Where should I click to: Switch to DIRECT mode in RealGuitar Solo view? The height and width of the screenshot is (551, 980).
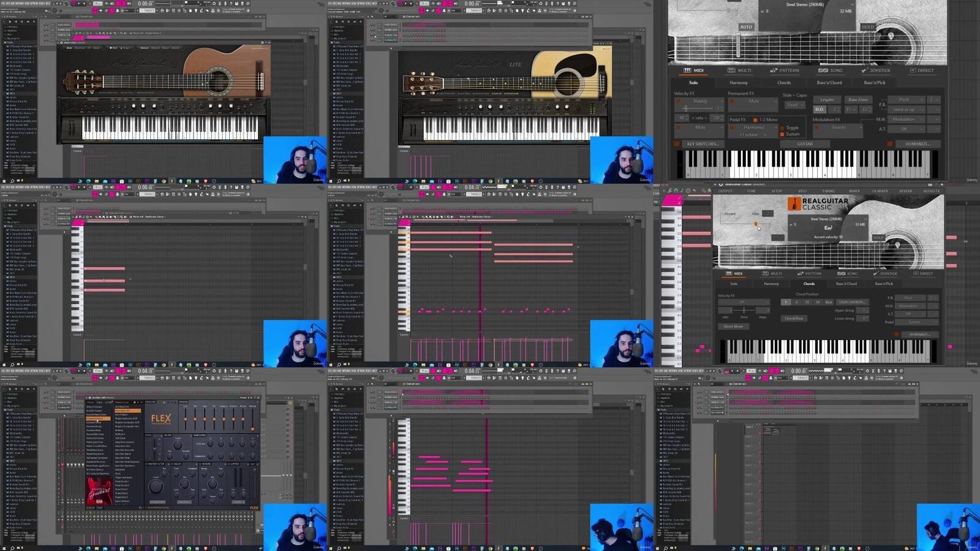[x=922, y=70]
